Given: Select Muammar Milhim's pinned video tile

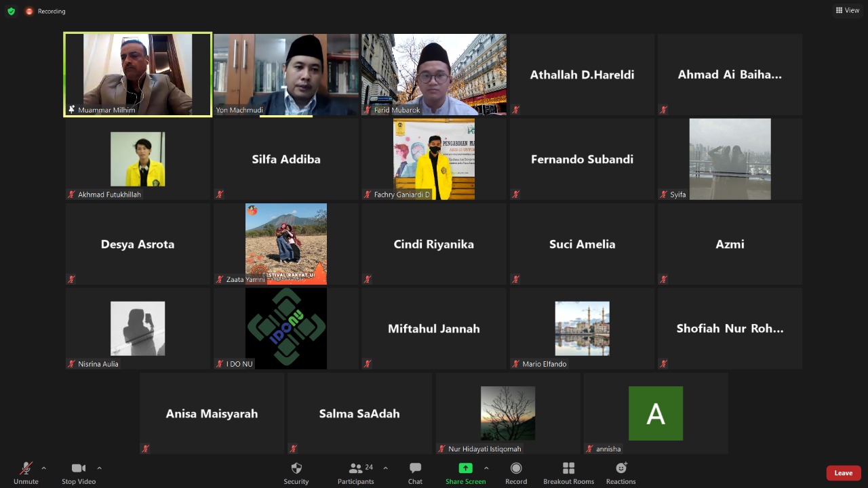Looking at the screenshot, I should click(138, 75).
